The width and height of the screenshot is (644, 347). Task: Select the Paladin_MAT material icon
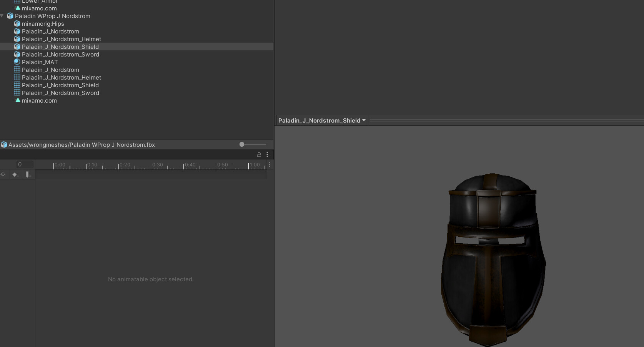tap(17, 62)
